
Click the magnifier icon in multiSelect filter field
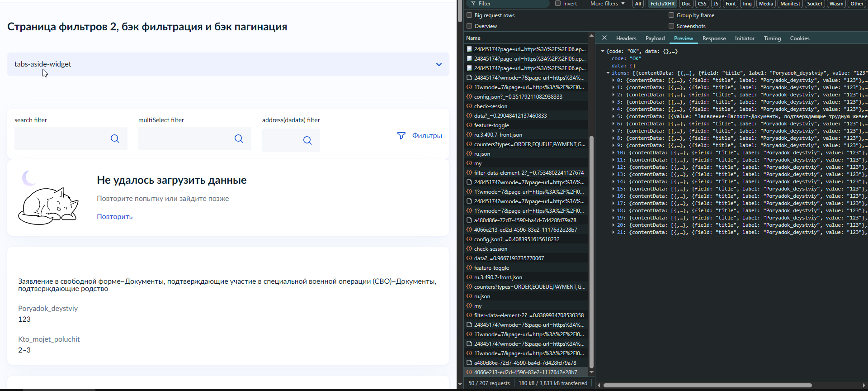point(239,138)
